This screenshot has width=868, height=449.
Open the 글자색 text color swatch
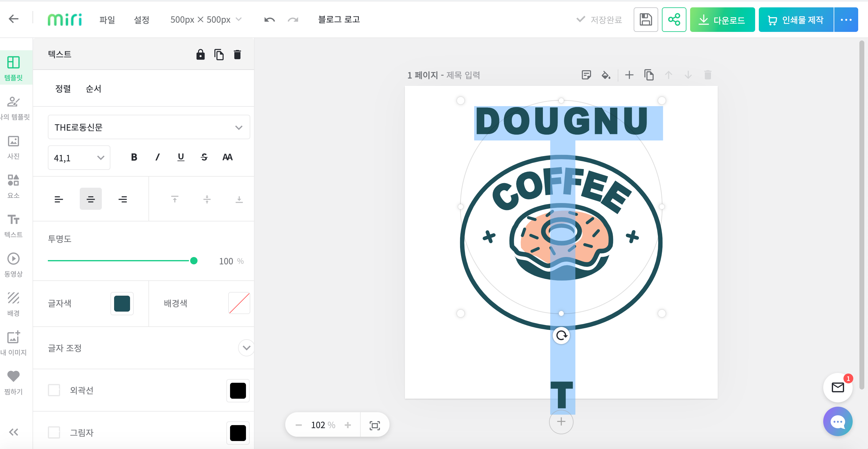click(122, 303)
